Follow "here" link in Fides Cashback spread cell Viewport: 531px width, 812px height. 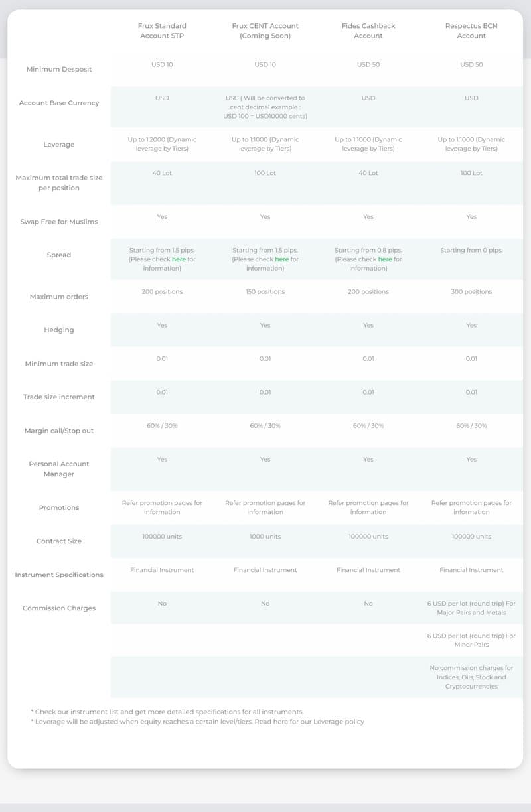[385, 259]
